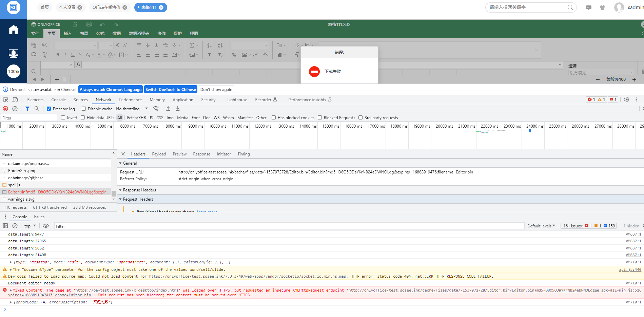Close the request details panel

click(x=123, y=154)
